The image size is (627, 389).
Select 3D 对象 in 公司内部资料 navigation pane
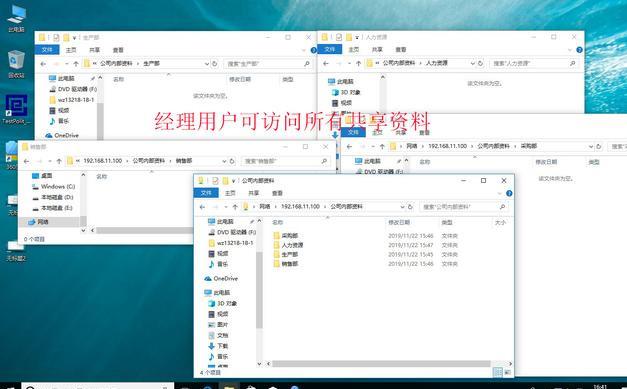[223, 303]
